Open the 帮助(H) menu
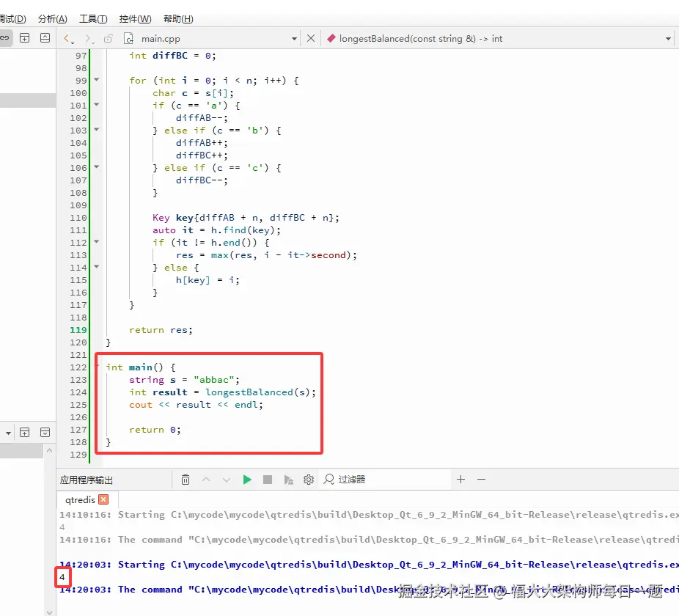 tap(178, 18)
